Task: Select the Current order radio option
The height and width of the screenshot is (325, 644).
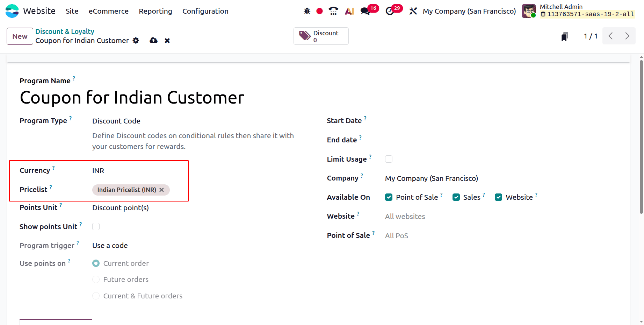Action: (x=96, y=263)
